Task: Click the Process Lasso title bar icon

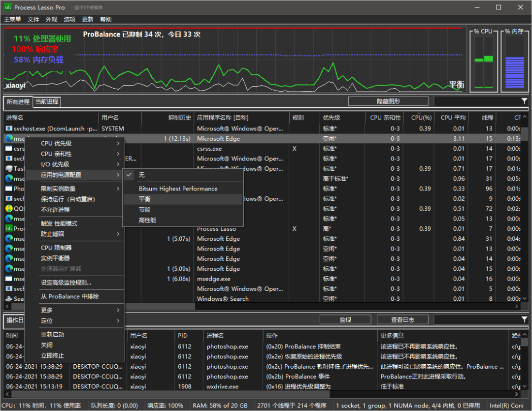Action: coord(8,7)
